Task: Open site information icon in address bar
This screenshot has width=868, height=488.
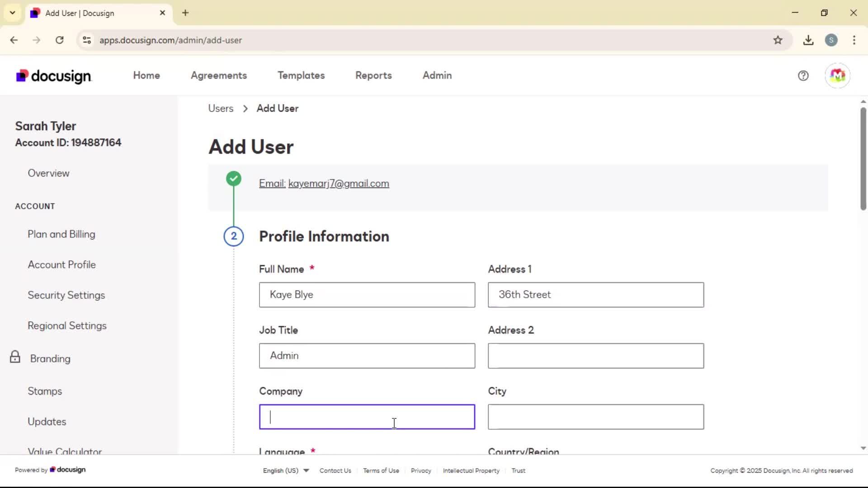Action: (x=87, y=40)
